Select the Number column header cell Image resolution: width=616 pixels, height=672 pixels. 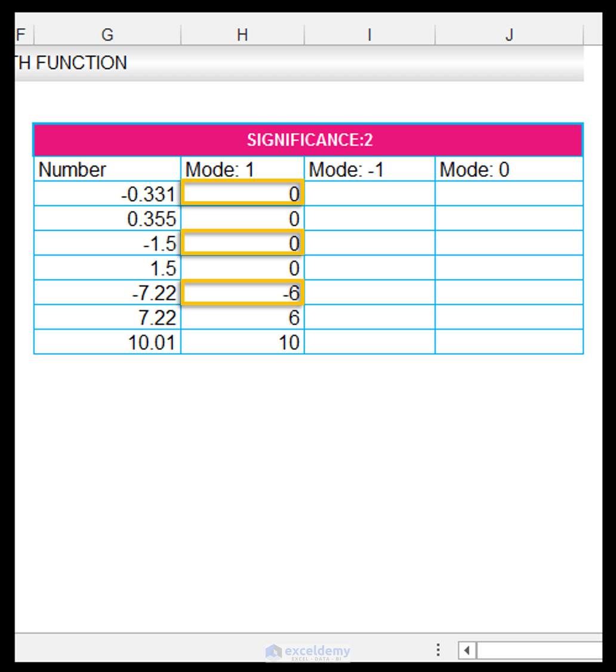(x=107, y=169)
